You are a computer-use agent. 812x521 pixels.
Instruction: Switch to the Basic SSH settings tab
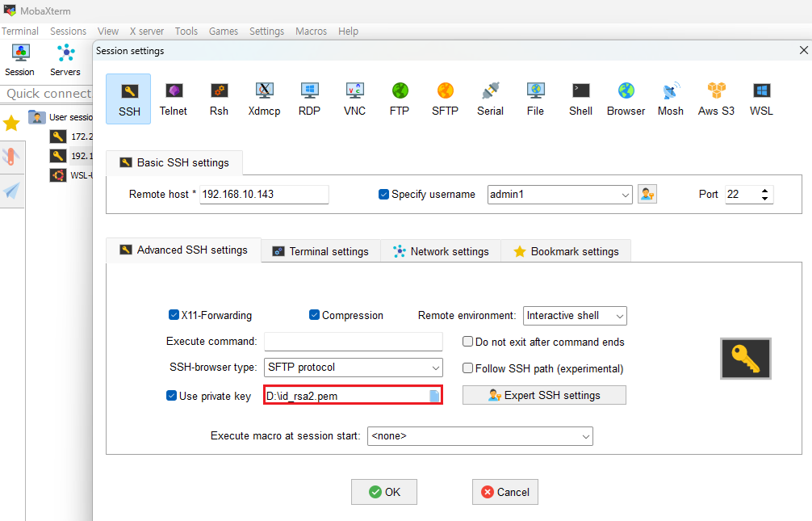[174, 163]
